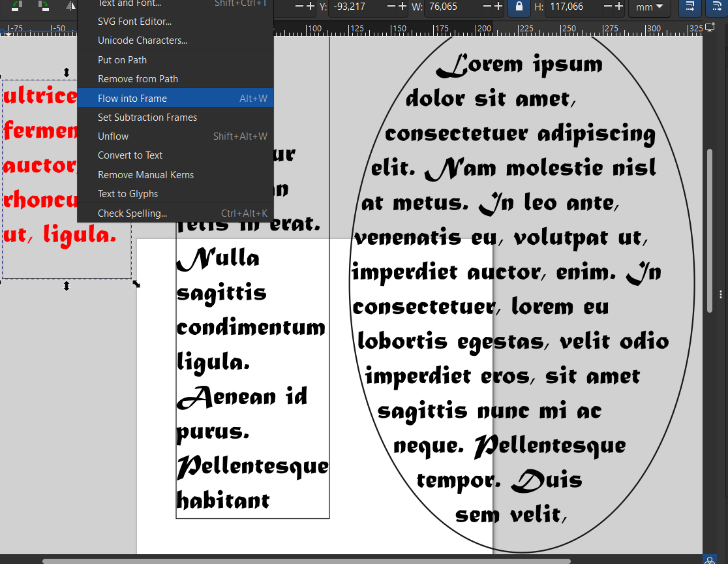Image resolution: width=728 pixels, height=564 pixels.
Task: Select Remove from Path
Action: [x=175, y=79]
